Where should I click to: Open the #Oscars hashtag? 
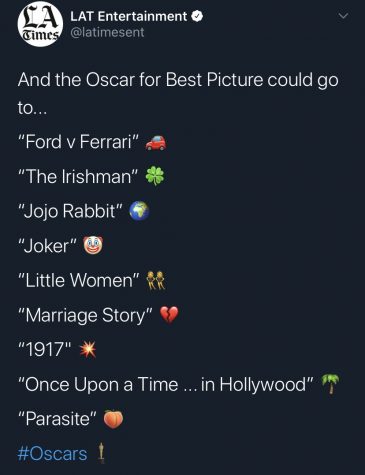(x=52, y=454)
